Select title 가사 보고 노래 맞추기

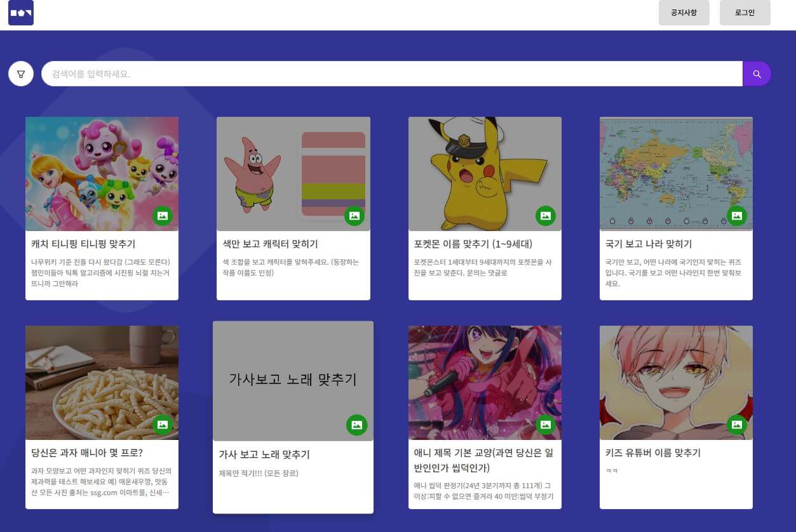[264, 455]
